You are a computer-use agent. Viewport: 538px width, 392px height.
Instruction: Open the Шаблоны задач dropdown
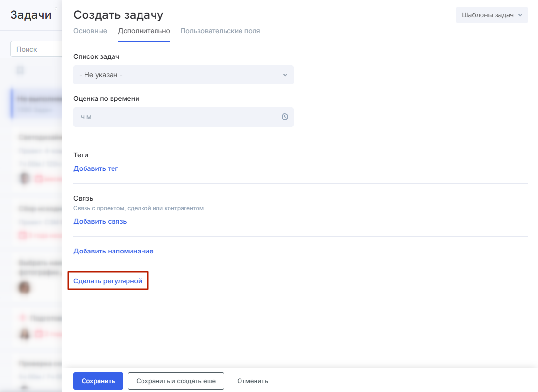(x=492, y=15)
